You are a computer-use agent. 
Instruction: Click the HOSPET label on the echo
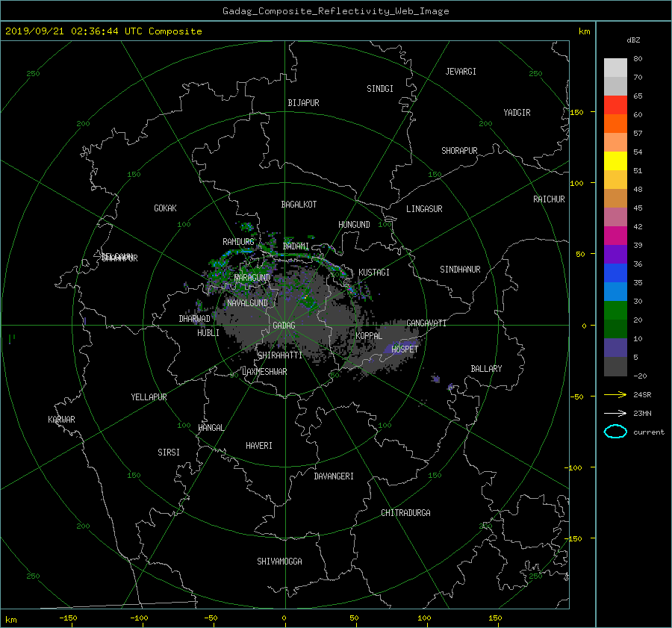point(405,349)
